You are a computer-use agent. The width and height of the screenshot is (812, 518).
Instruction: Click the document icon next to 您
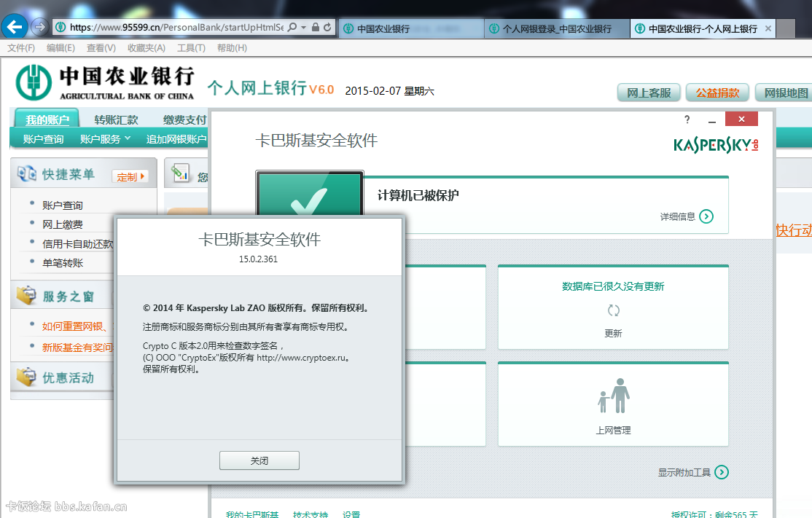coord(180,173)
